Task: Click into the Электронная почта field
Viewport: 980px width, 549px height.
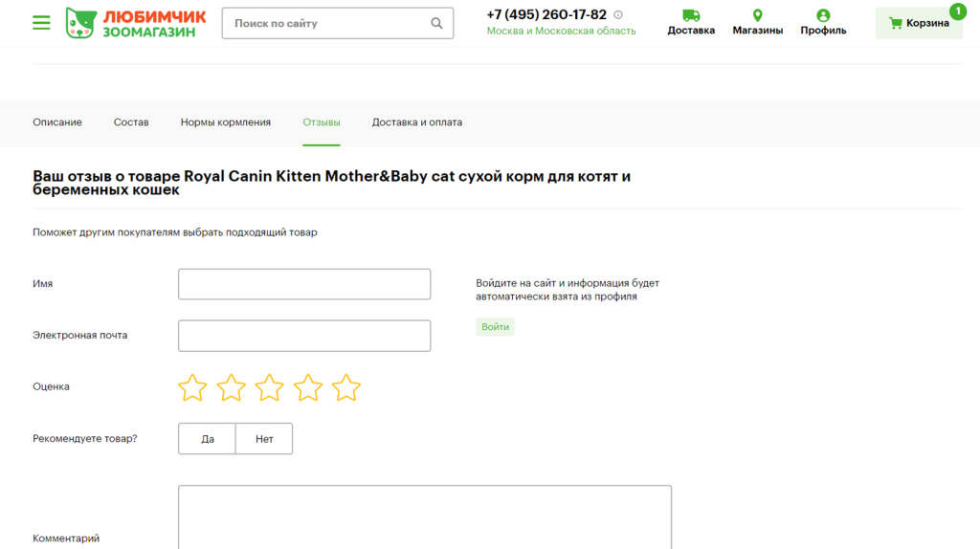Action: tap(304, 336)
